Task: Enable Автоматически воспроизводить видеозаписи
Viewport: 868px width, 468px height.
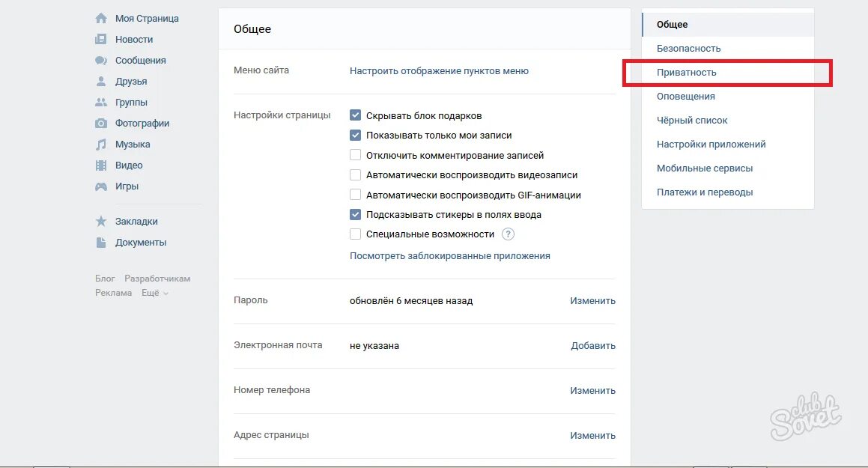Action: [356, 174]
